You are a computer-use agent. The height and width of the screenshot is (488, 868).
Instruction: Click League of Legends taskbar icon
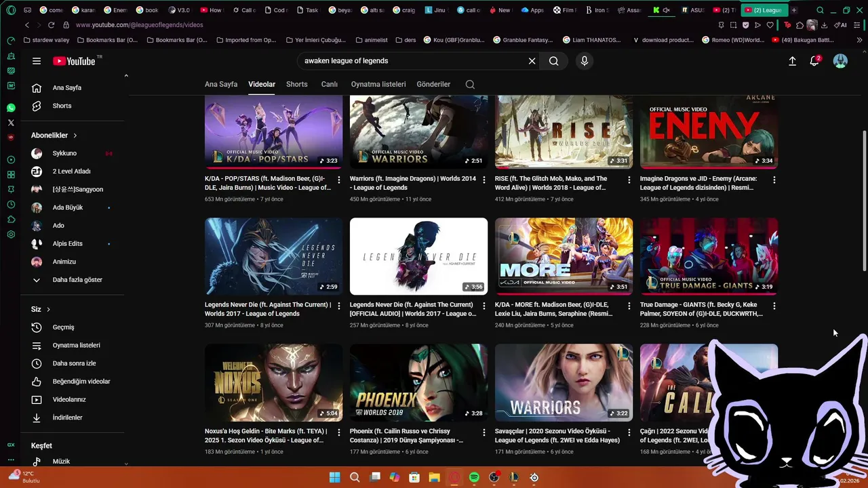tap(514, 478)
